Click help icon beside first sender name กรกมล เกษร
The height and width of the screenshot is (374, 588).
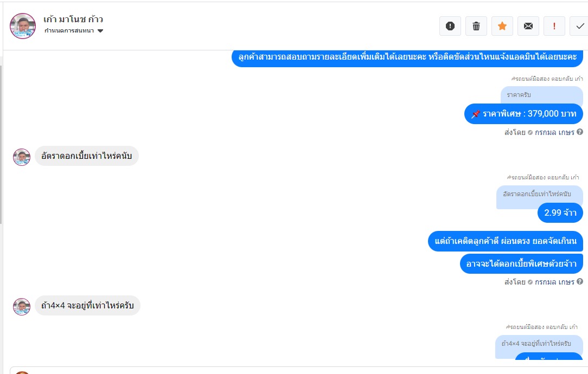tap(580, 132)
